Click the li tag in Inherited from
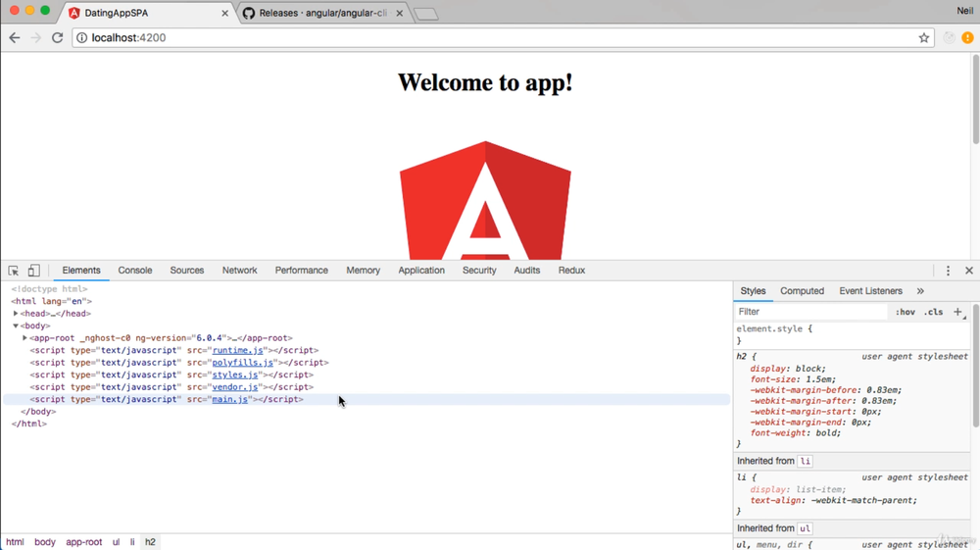This screenshot has width=980, height=550. [x=805, y=461]
